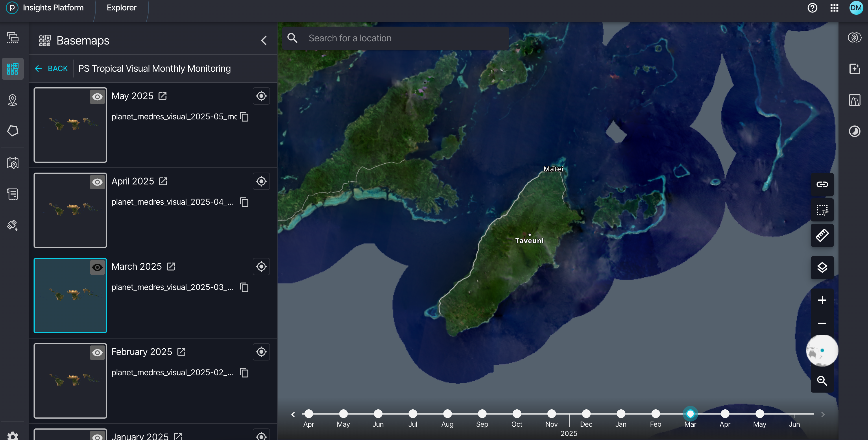This screenshot has height=440, width=868.
Task: Zoom to March 2025 basemap extent
Action: click(x=261, y=267)
